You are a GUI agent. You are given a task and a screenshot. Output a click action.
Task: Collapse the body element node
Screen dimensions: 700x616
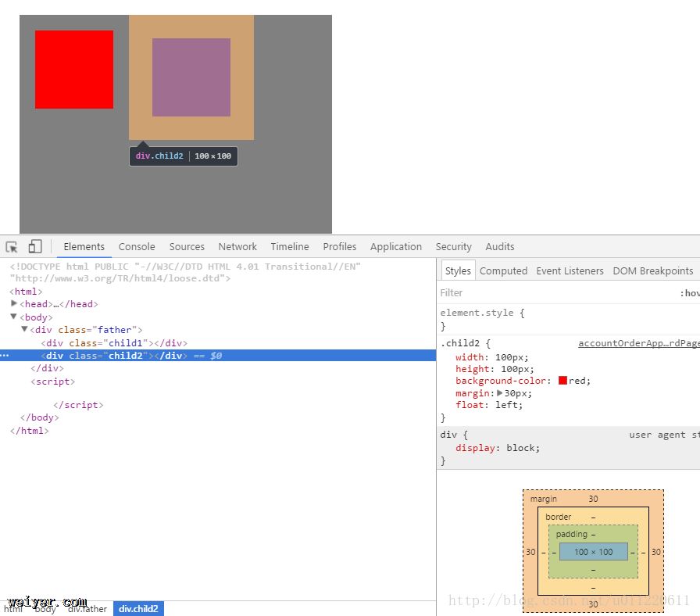pos(14,317)
